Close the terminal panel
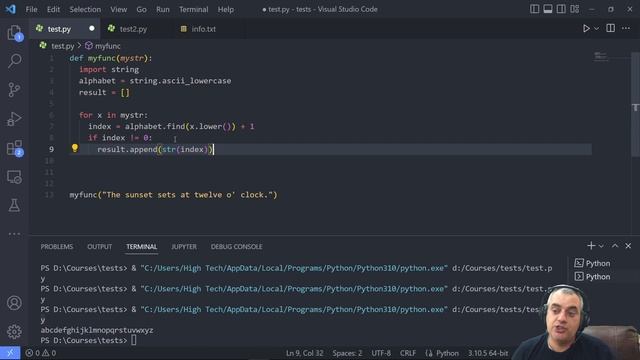This screenshot has height=360, width=640. (628, 246)
